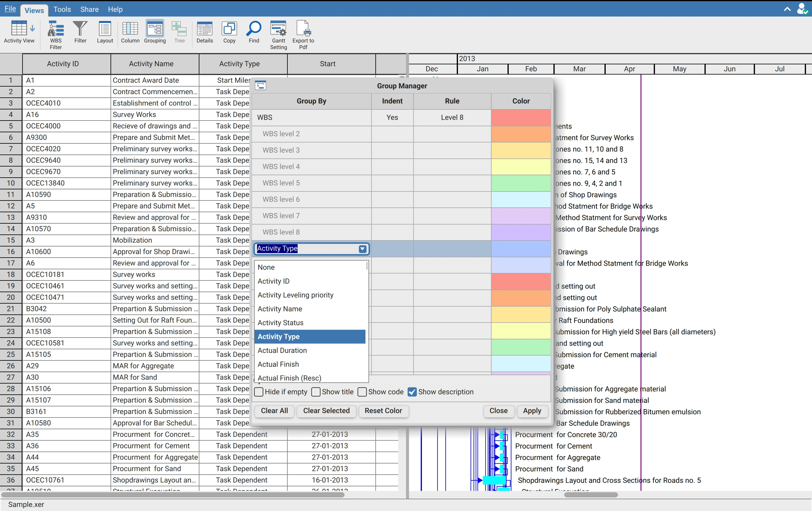Collapse the ribbon with the up chevron
812x511 pixels.
[x=787, y=9]
